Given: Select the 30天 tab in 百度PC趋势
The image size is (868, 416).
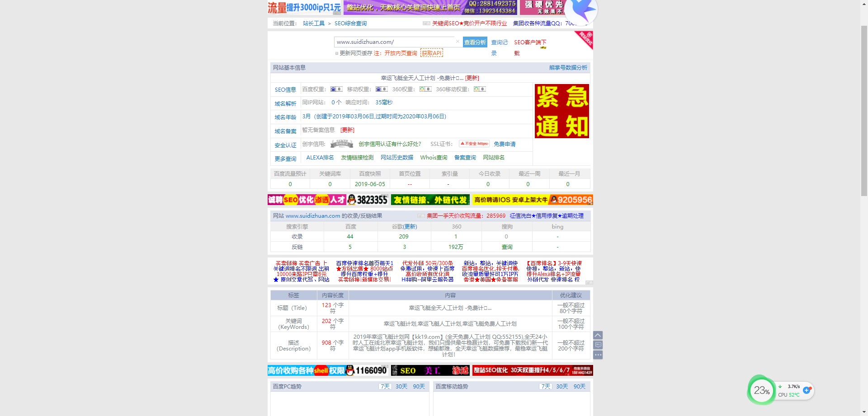Looking at the screenshot, I should (401, 386).
